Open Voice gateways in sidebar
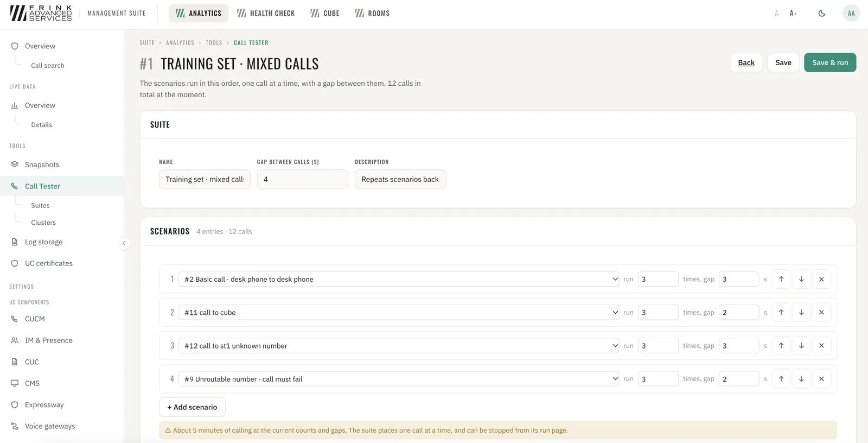Viewport: 868px width, 443px height. (62, 426)
